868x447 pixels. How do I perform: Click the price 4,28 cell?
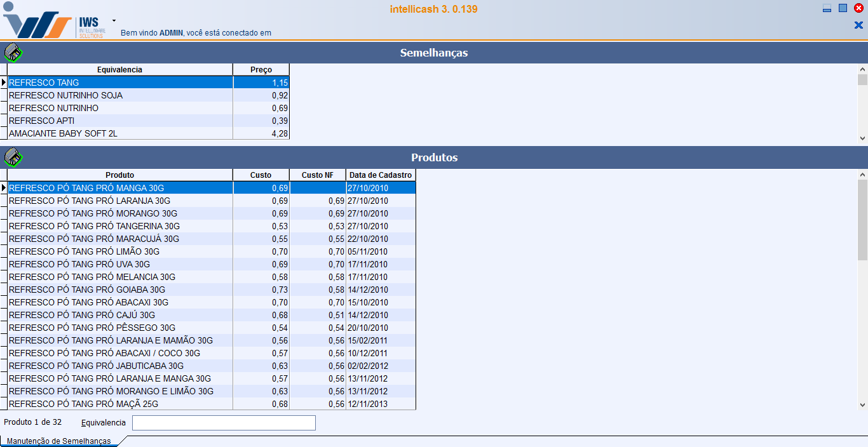pos(261,133)
